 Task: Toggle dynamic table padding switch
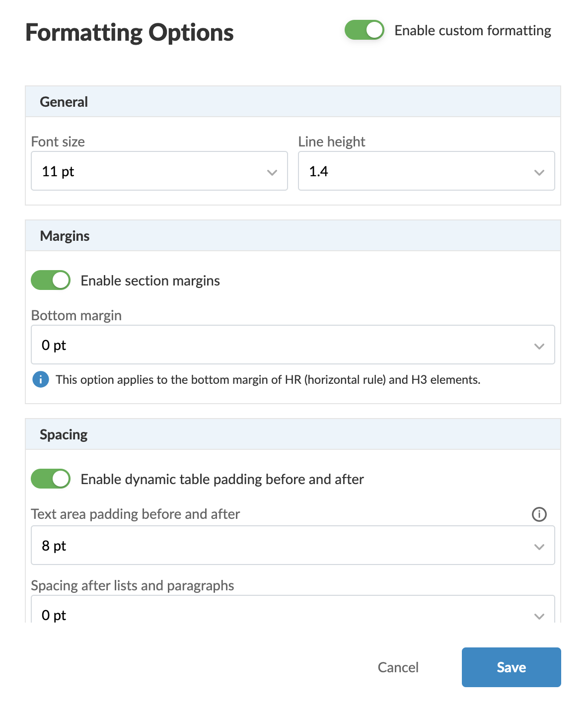[x=51, y=479]
